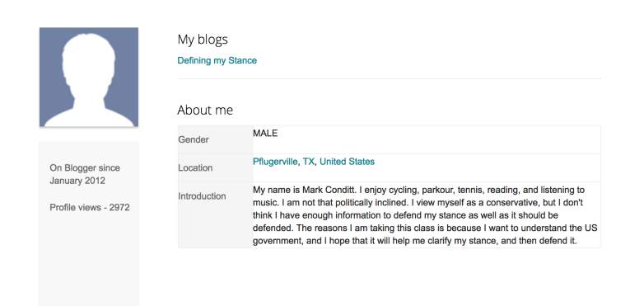Click the TX state link
Screen dimensions: 644x306
point(309,162)
